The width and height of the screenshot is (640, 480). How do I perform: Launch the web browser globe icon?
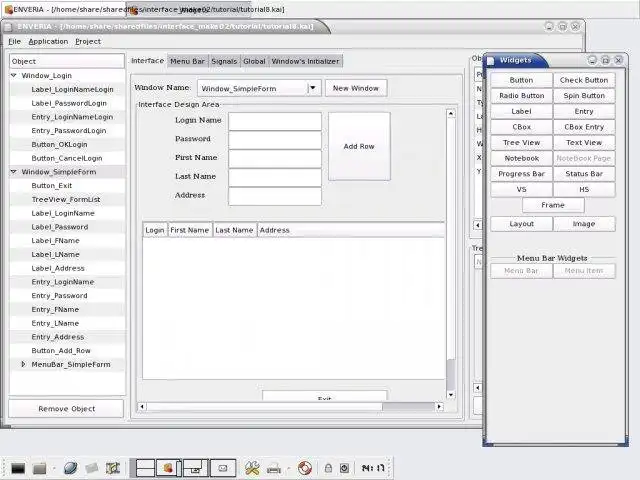(70, 468)
